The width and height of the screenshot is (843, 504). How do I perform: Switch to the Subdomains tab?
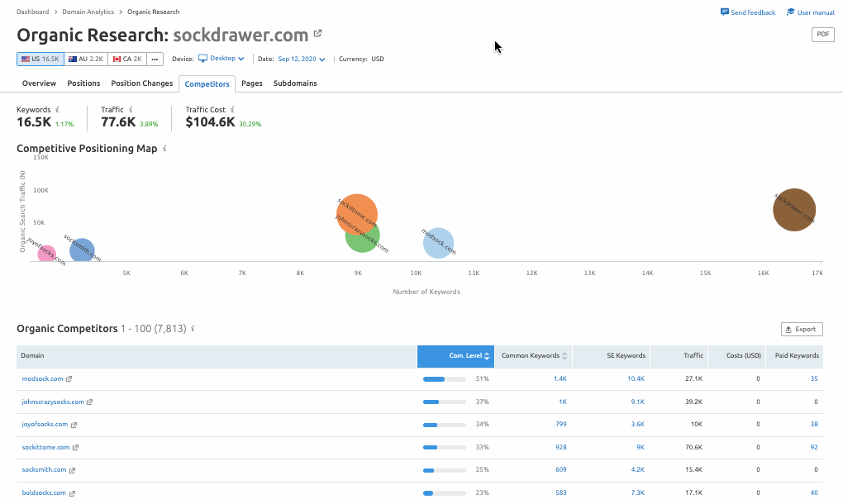295,83
